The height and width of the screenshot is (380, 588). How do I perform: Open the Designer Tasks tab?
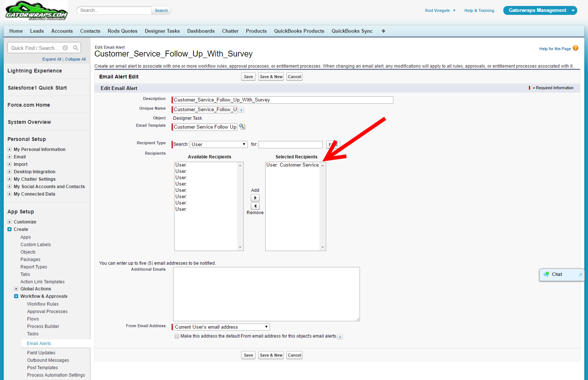coord(162,31)
